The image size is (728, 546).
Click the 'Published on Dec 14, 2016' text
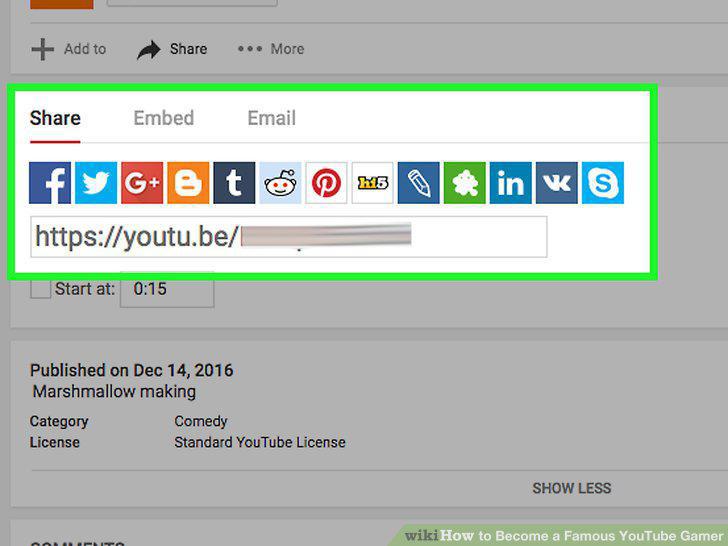coord(131,370)
